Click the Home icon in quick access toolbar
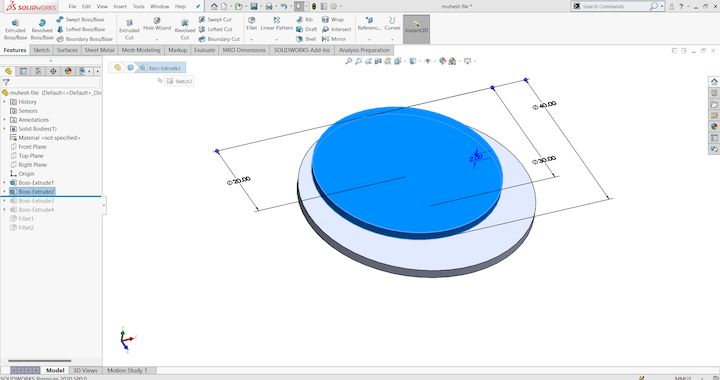The height and width of the screenshot is (380, 720). (214, 6)
